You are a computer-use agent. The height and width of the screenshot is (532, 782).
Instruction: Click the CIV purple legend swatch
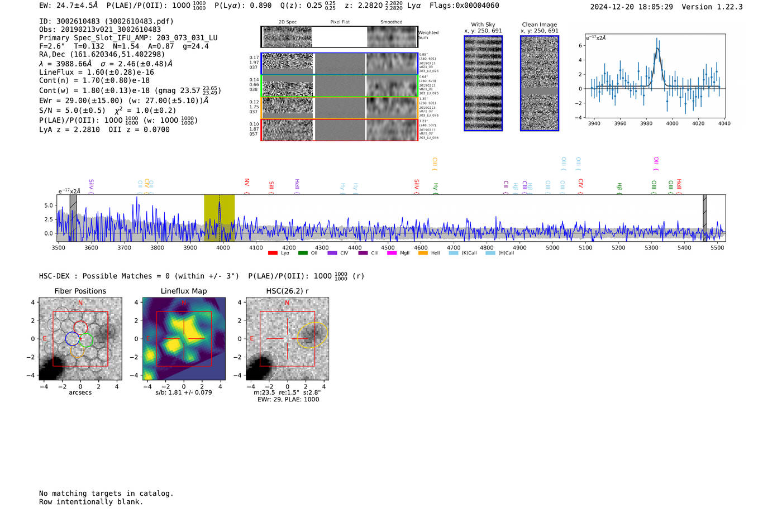point(332,253)
